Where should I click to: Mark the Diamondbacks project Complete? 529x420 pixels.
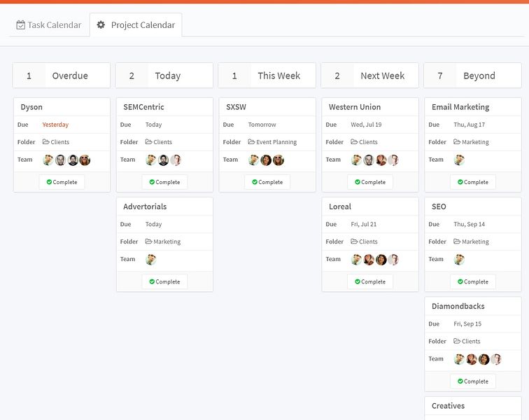(x=473, y=381)
